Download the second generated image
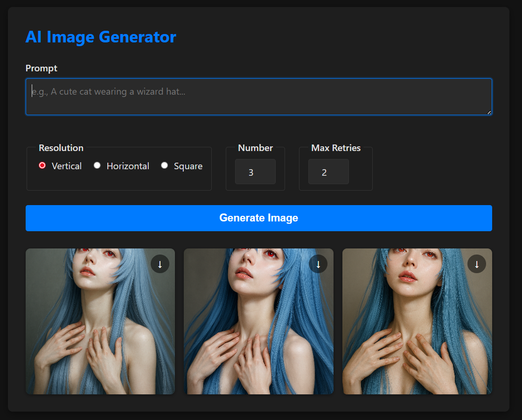The height and width of the screenshot is (420, 522). pos(318,264)
